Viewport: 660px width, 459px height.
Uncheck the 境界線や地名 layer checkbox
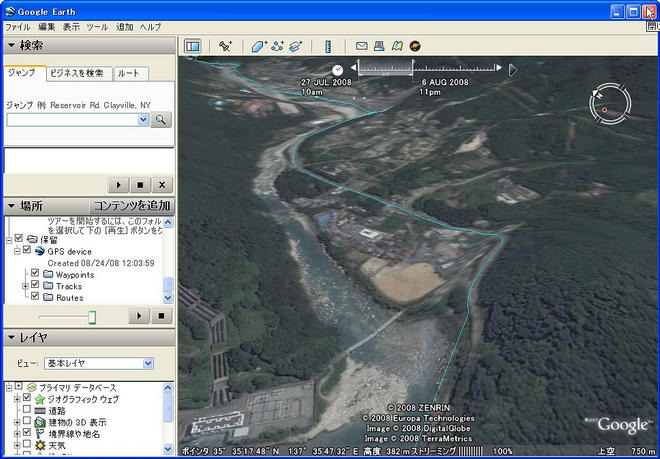click(27, 434)
